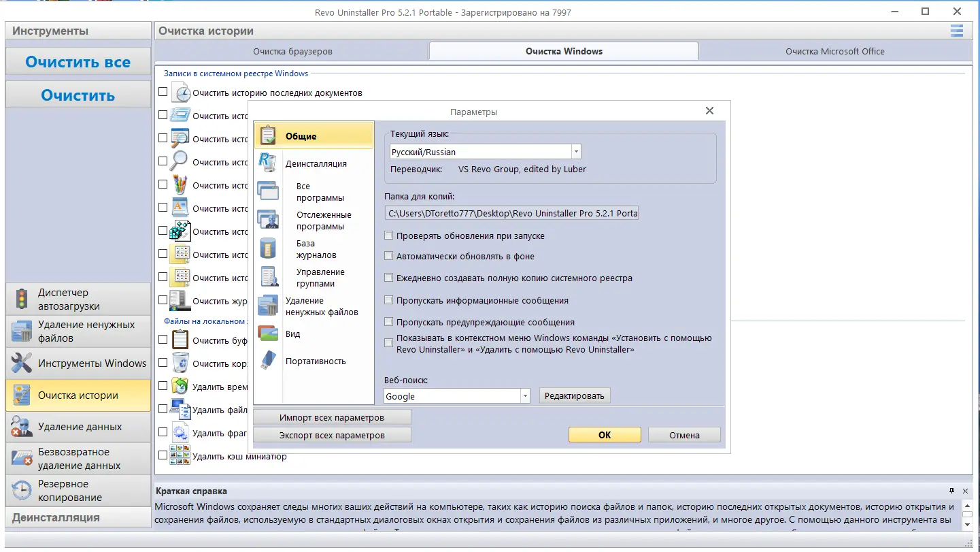
Task: Open the Удаление данных tool
Action: point(78,427)
